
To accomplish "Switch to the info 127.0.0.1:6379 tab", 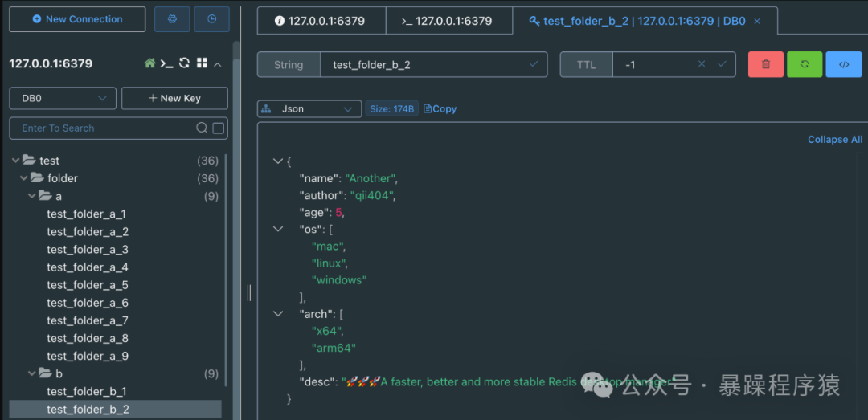I will 321,21.
